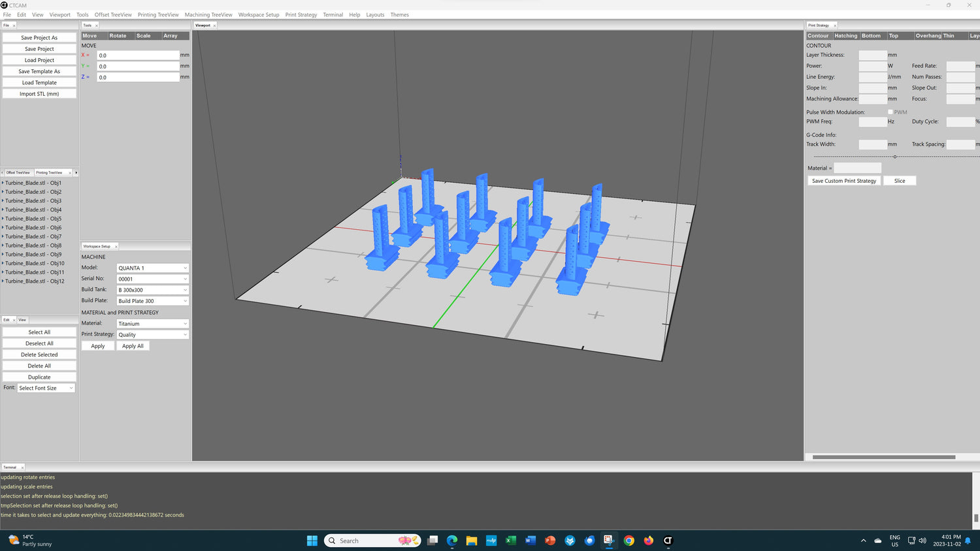Close the Viewport tab
This screenshot has width=980, height=551.
click(214, 25)
